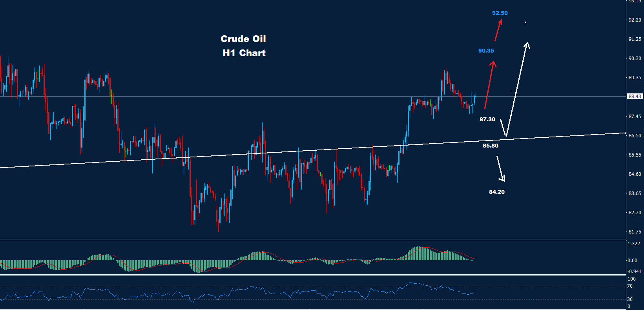Click the RSI 30 oversold level label
Screen dimensions: 644x310
[x=630, y=299]
